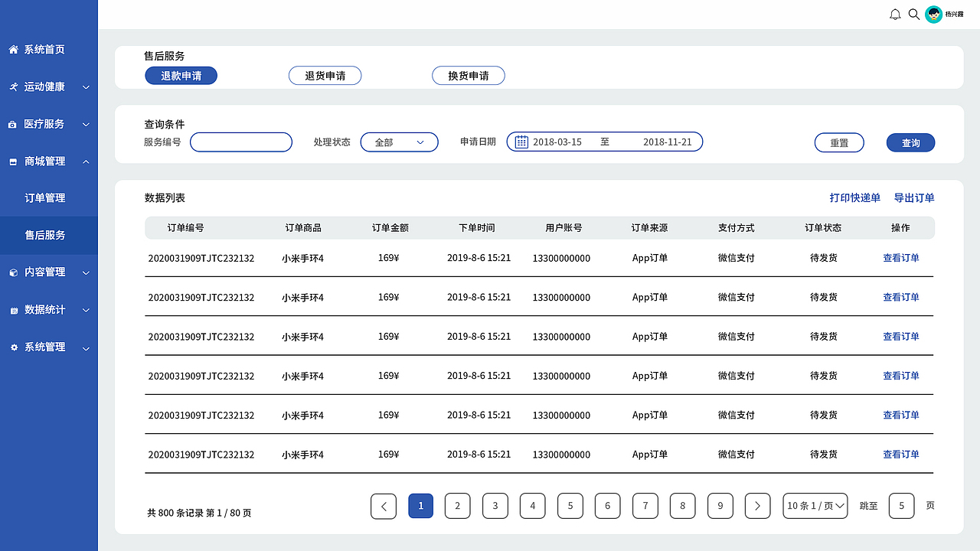This screenshot has height=551, width=980.
Task: Open the 杨兴霞 user avatar
Action: click(x=933, y=14)
